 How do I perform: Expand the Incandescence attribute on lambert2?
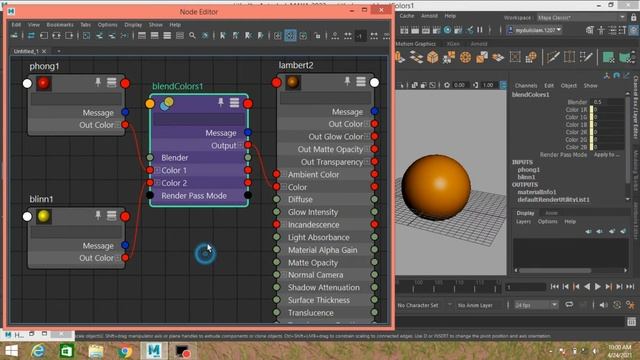tap(284, 224)
